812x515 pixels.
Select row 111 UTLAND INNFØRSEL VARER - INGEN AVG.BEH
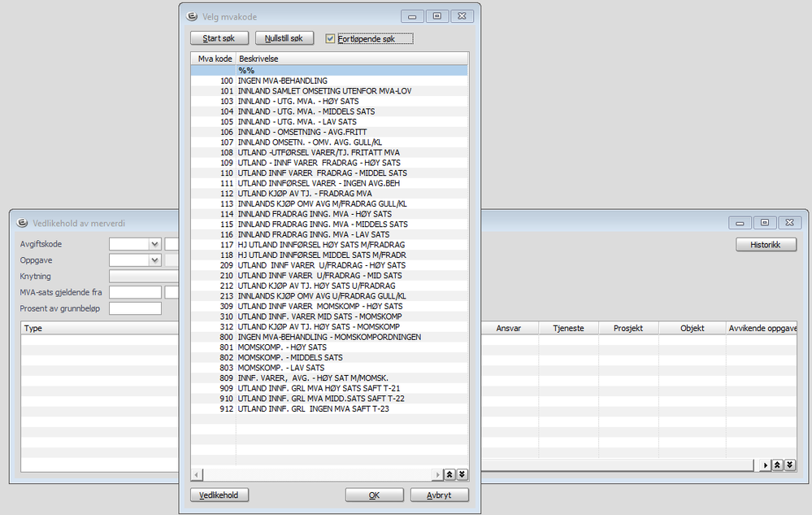click(329, 183)
